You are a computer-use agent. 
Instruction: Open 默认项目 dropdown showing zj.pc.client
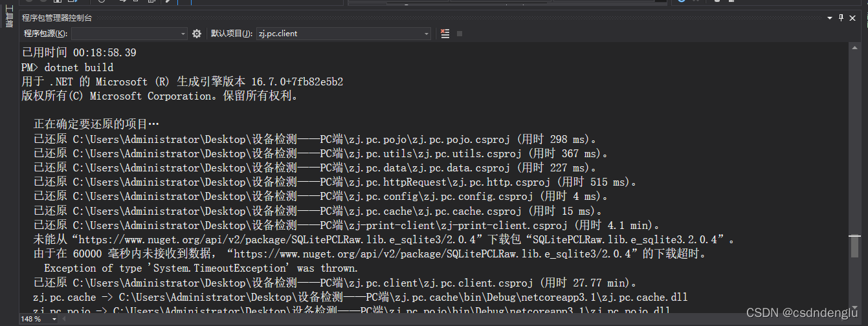tap(344, 34)
